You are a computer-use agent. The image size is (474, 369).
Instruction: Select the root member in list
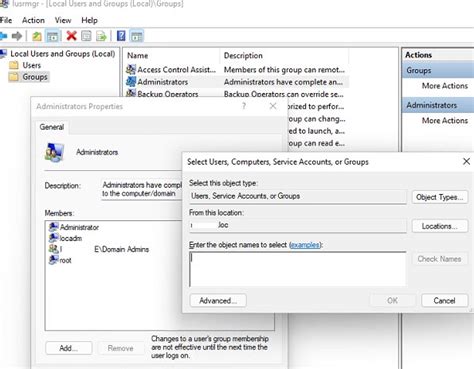pyautogui.click(x=60, y=260)
